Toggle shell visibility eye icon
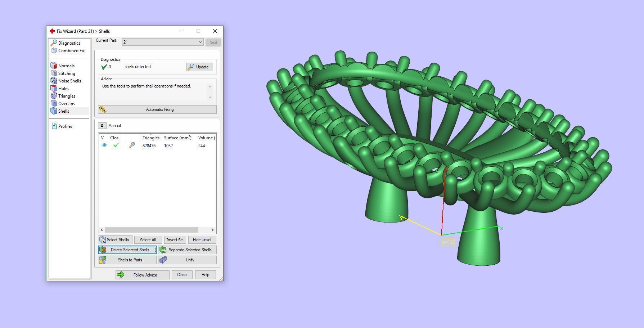Image resolution: width=644 pixels, height=328 pixels. [x=104, y=145]
